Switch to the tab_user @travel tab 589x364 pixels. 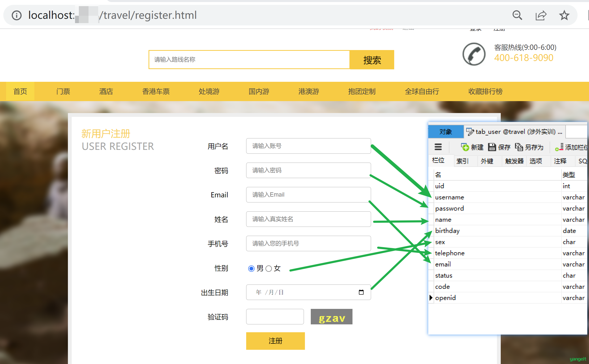point(514,132)
